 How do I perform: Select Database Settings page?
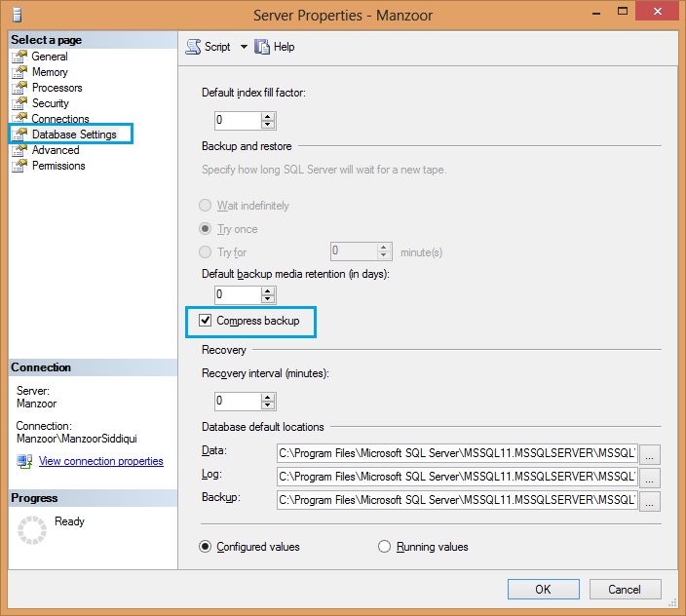point(73,135)
